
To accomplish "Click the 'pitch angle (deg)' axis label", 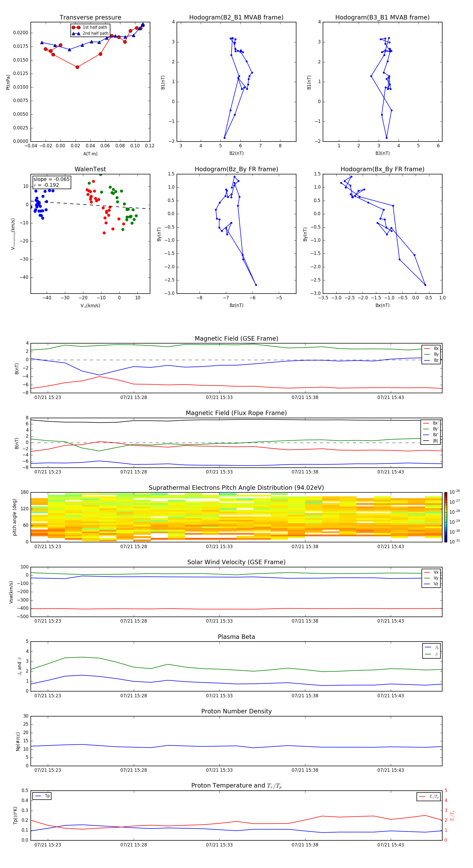I will (x=14, y=517).
